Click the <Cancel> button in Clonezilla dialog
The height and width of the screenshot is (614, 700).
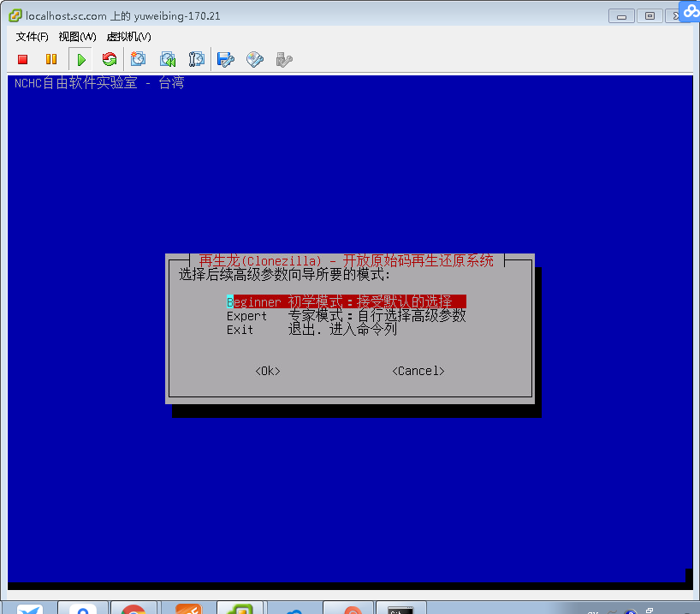pyautogui.click(x=418, y=371)
